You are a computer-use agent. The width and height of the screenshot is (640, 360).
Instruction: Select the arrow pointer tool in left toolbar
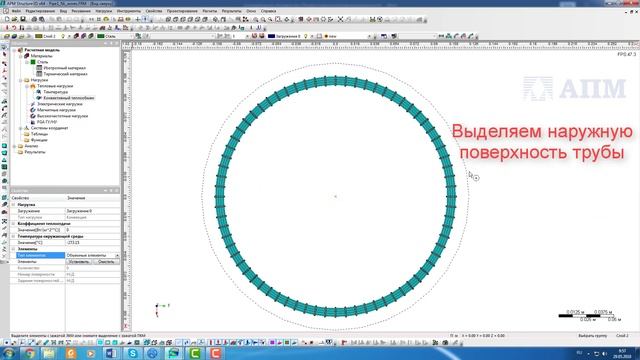(x=4, y=54)
